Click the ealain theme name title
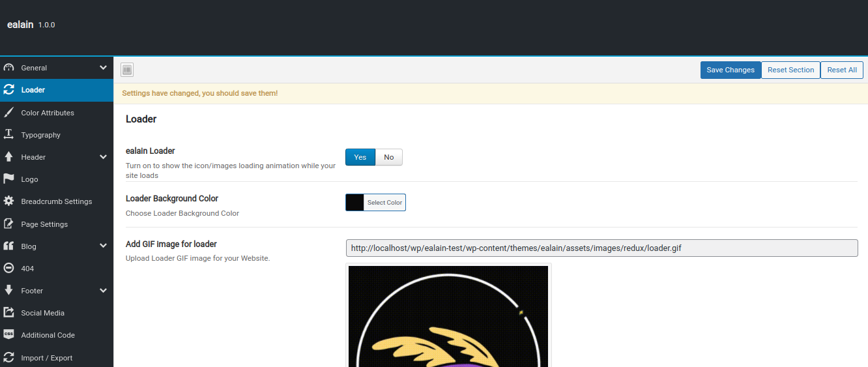 [x=20, y=24]
